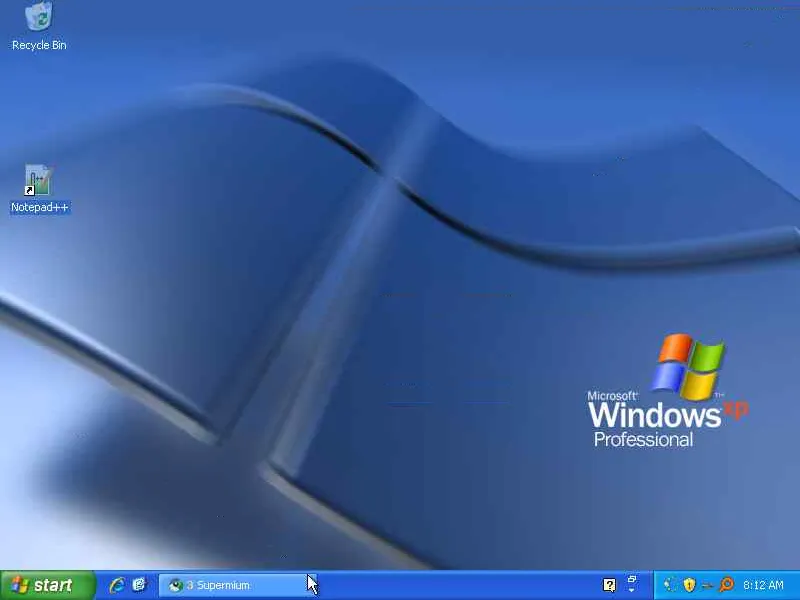
Task: Select the Recycle Bin desktop icon
Action: pyautogui.click(x=39, y=15)
